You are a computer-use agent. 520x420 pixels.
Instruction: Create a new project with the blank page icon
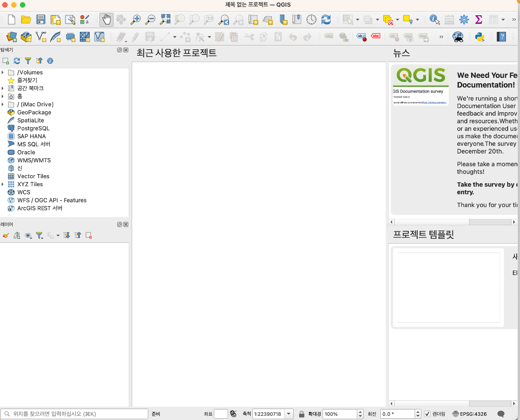click(11, 20)
